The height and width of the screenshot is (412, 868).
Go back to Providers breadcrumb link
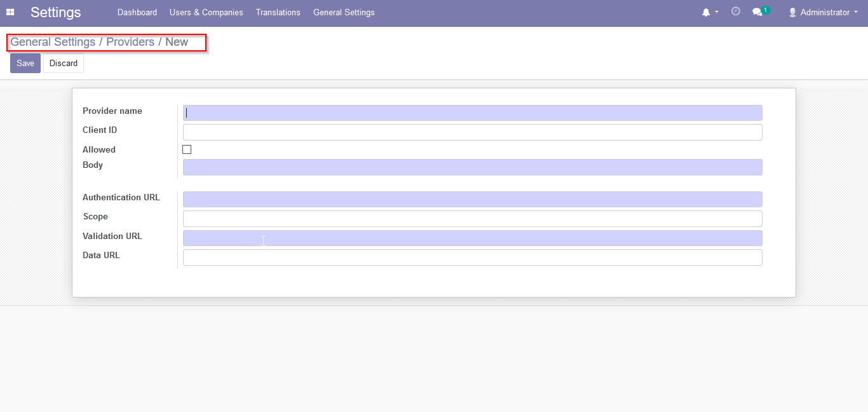[130, 42]
